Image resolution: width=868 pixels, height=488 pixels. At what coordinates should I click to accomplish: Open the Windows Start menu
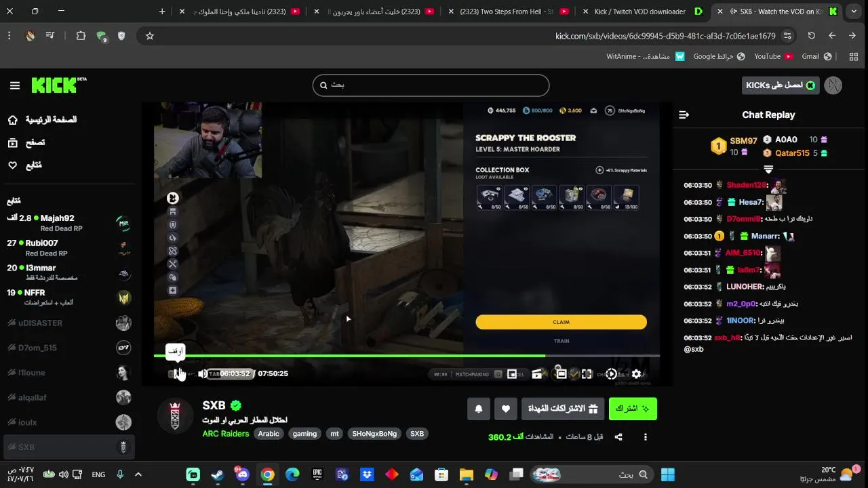tap(668, 474)
